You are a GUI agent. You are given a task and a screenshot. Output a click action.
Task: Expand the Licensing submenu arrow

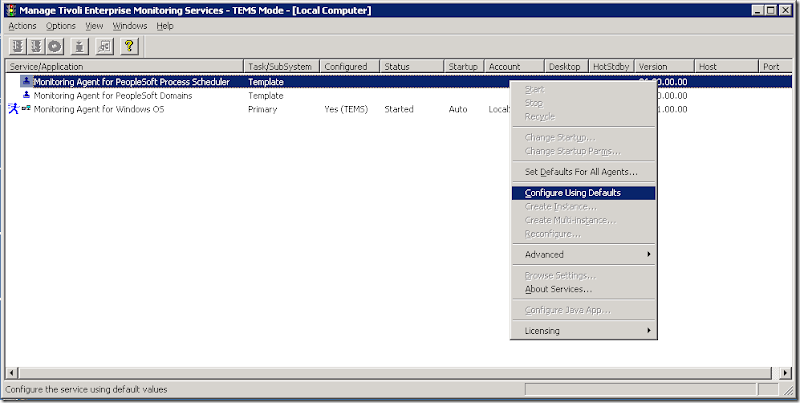(648, 331)
